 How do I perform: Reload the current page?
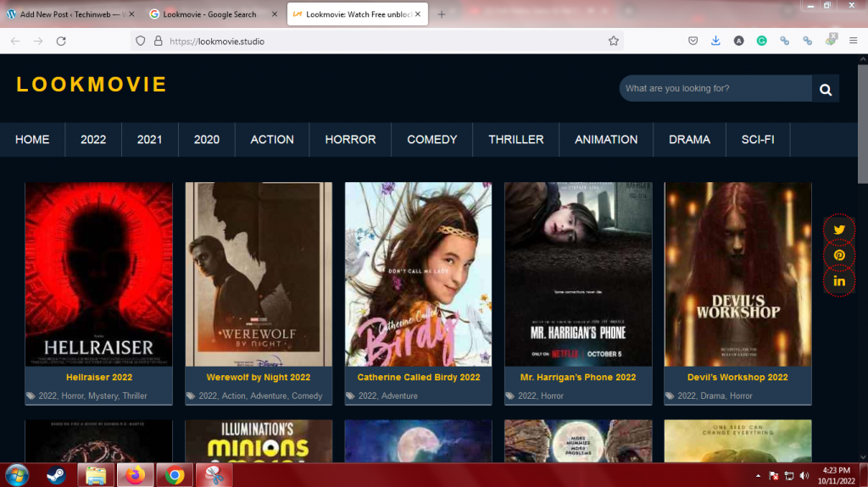coord(61,41)
